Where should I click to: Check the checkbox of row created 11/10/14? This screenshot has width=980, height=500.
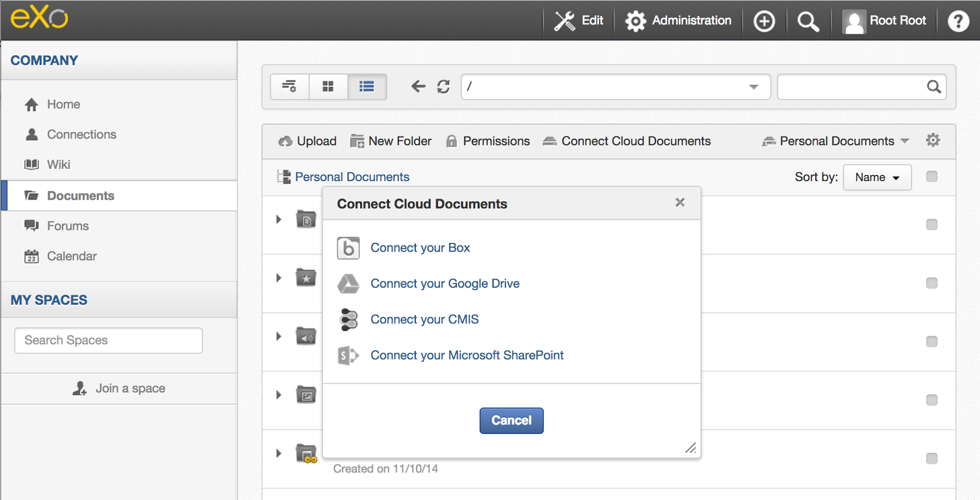pyautogui.click(x=932, y=458)
